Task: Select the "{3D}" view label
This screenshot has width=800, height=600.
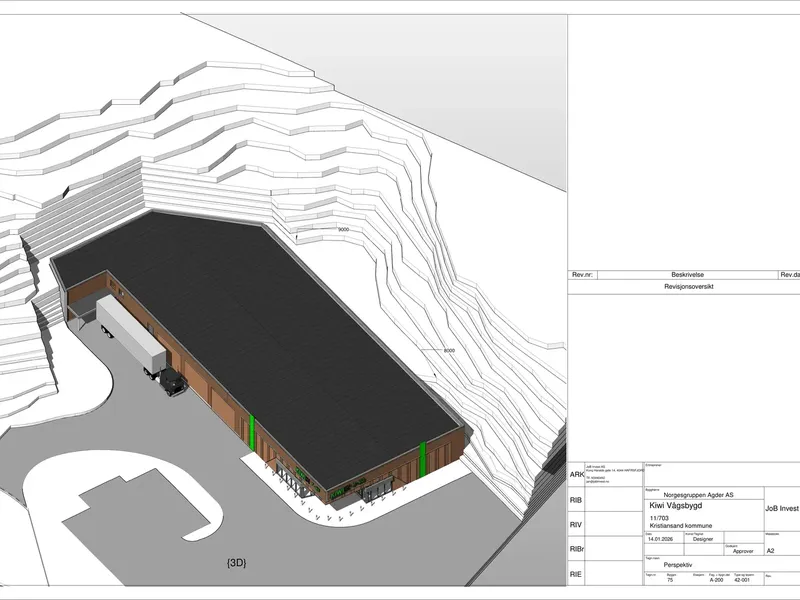Action: (237, 563)
